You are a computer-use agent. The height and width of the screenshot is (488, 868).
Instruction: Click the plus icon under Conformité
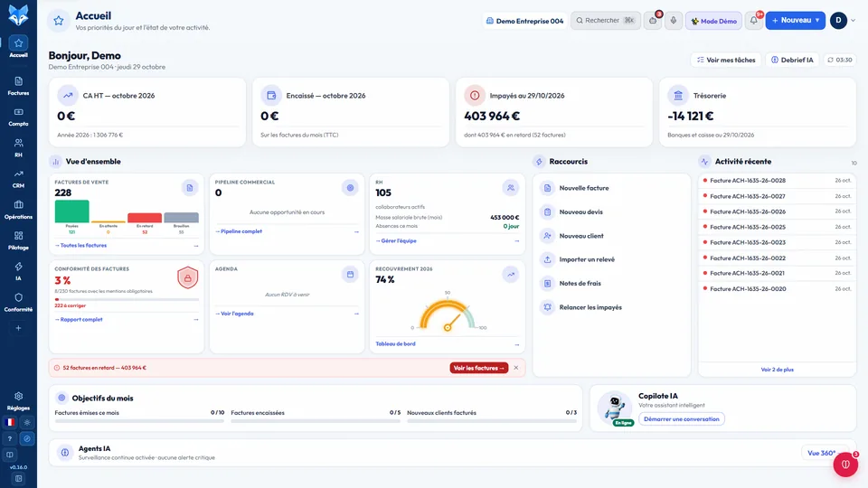(18, 328)
